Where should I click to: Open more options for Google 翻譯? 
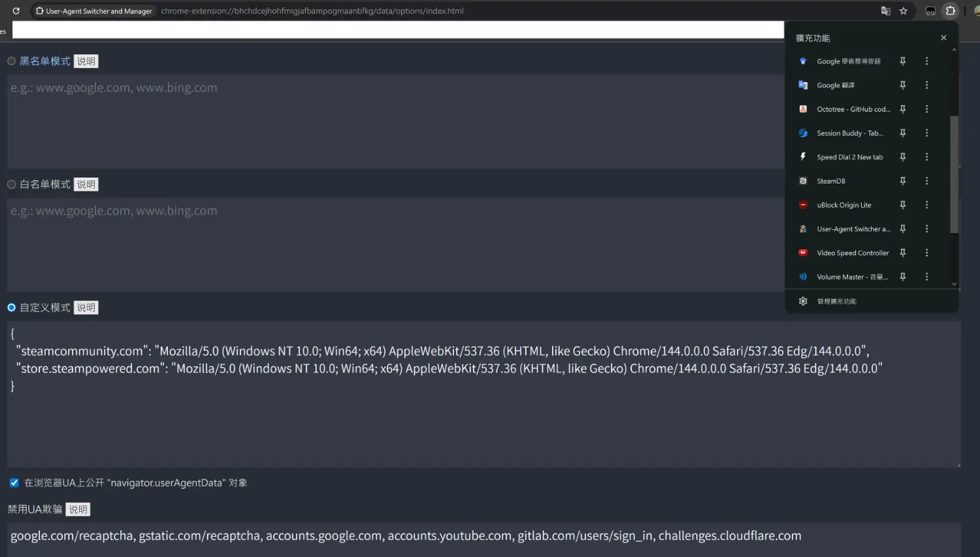point(926,85)
